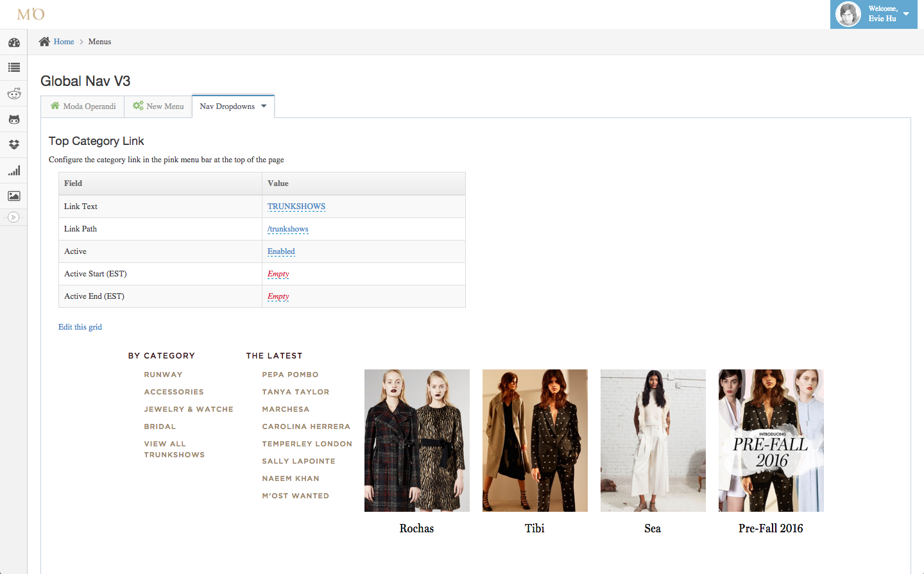Click the Active End (EST) field cell

pyautogui.click(x=160, y=296)
